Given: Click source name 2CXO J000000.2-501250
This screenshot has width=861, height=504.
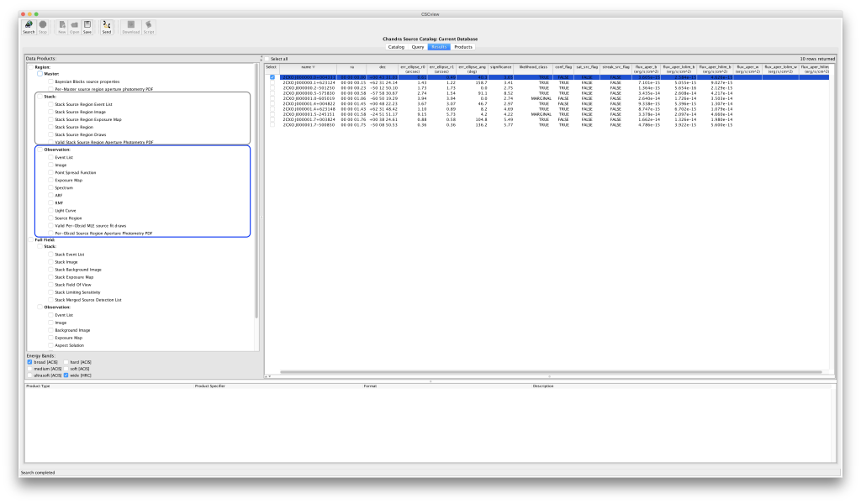Looking at the screenshot, I should (309, 88).
